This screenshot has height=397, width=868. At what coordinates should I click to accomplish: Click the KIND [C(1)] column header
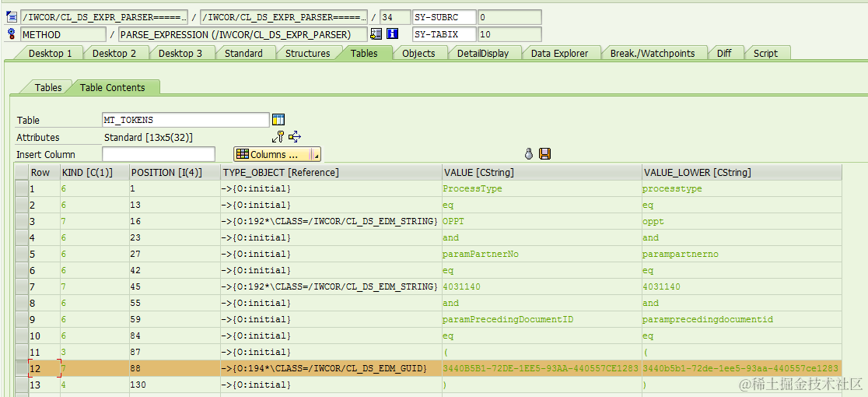click(x=94, y=172)
